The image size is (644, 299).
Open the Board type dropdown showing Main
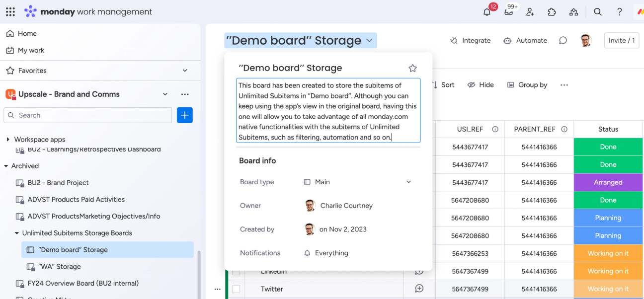408,182
